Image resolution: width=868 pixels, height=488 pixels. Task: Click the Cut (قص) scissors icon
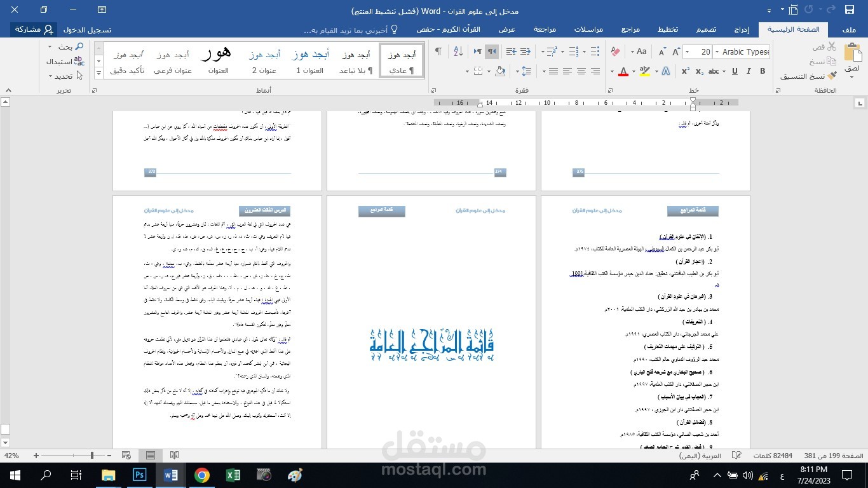pyautogui.click(x=831, y=47)
